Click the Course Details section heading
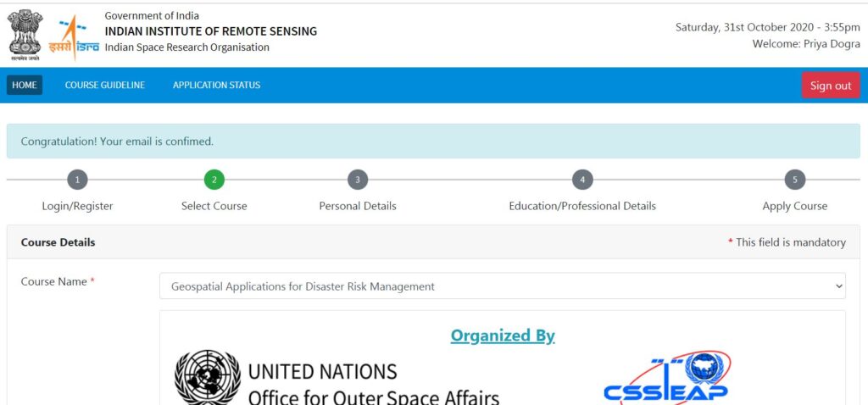The height and width of the screenshot is (405, 868). click(x=58, y=242)
